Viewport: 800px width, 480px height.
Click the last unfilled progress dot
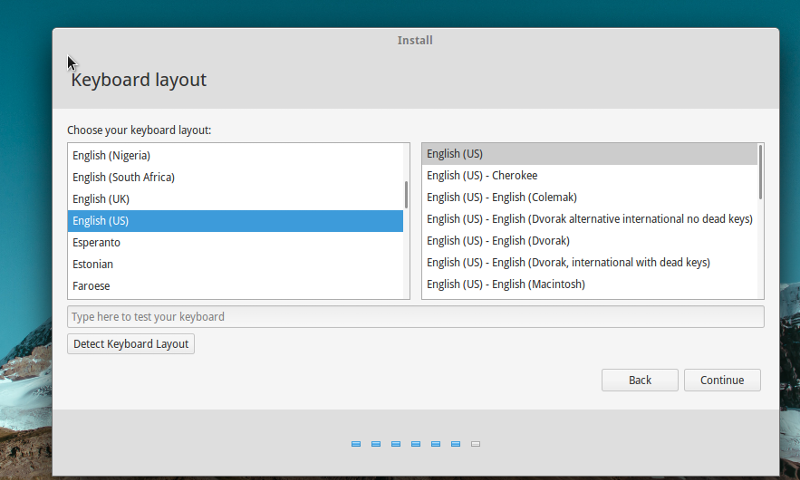[x=476, y=444]
